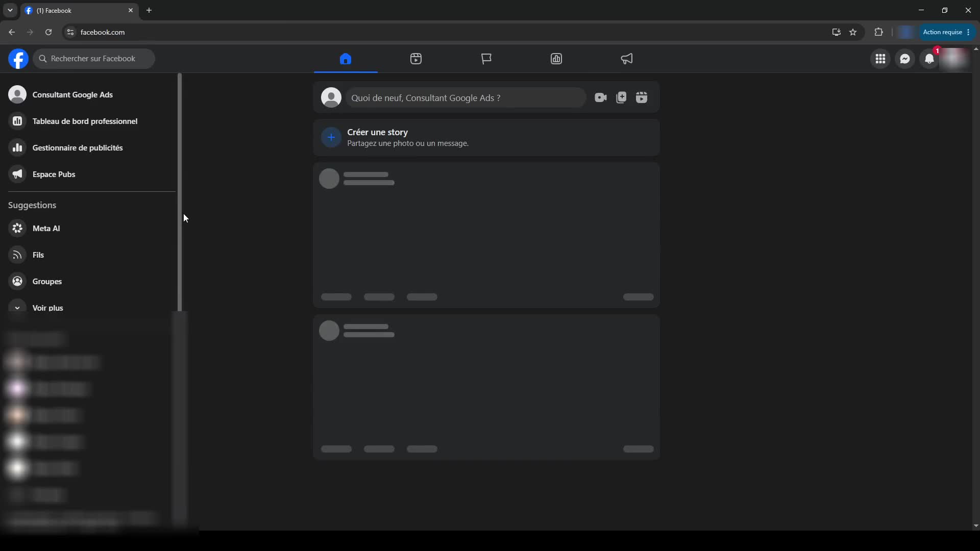Screen dimensions: 980x551
Task: Click the left sidebar scrollbar
Action: point(180,192)
